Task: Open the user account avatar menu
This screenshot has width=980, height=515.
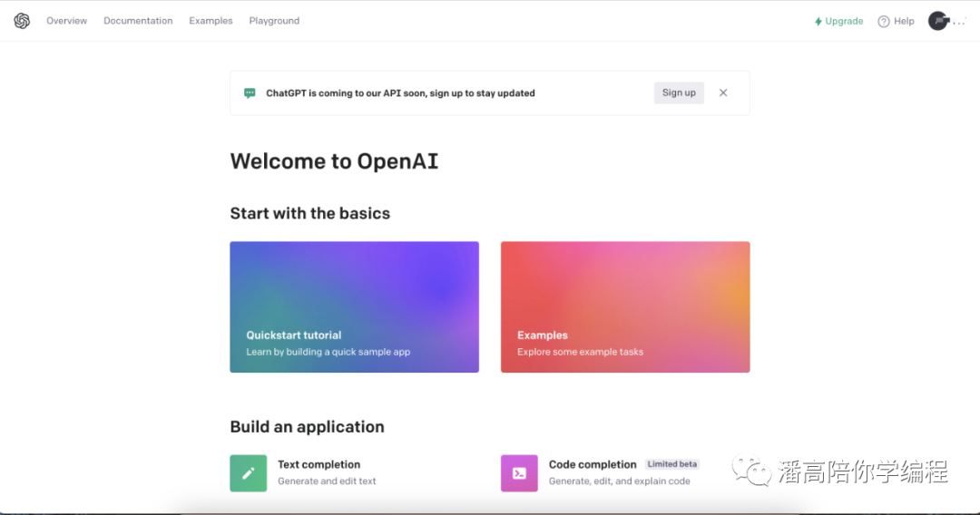Action: 939,21
